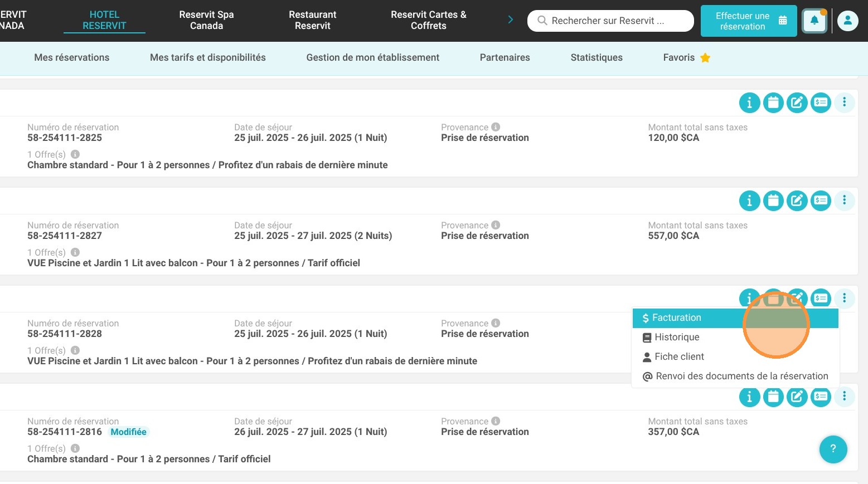Open Gestion de mon établissement menu

tap(373, 57)
